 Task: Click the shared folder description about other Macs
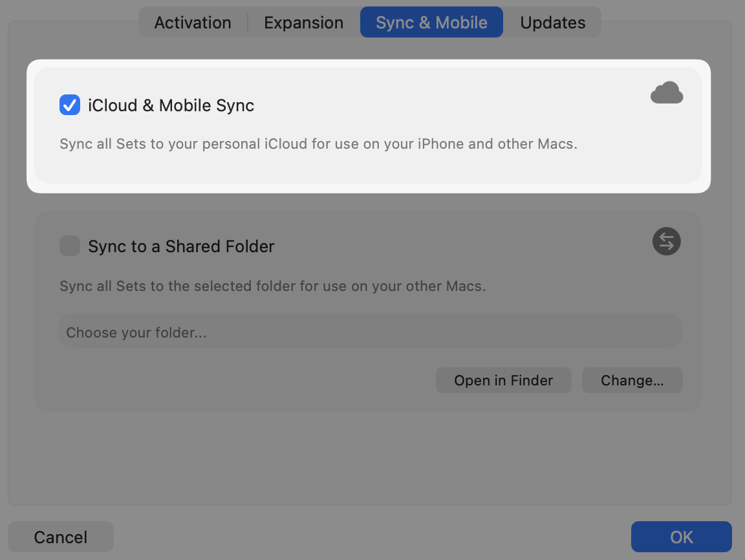tap(272, 286)
